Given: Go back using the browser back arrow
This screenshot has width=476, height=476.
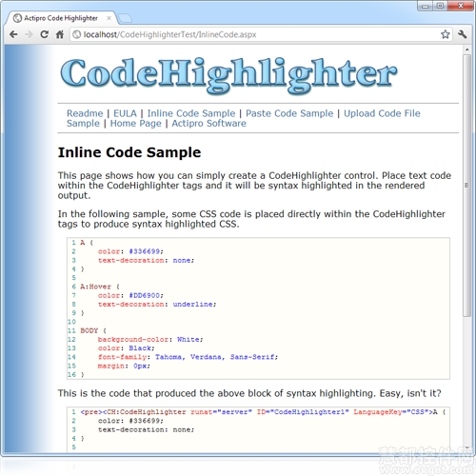Looking at the screenshot, I should (13, 34).
